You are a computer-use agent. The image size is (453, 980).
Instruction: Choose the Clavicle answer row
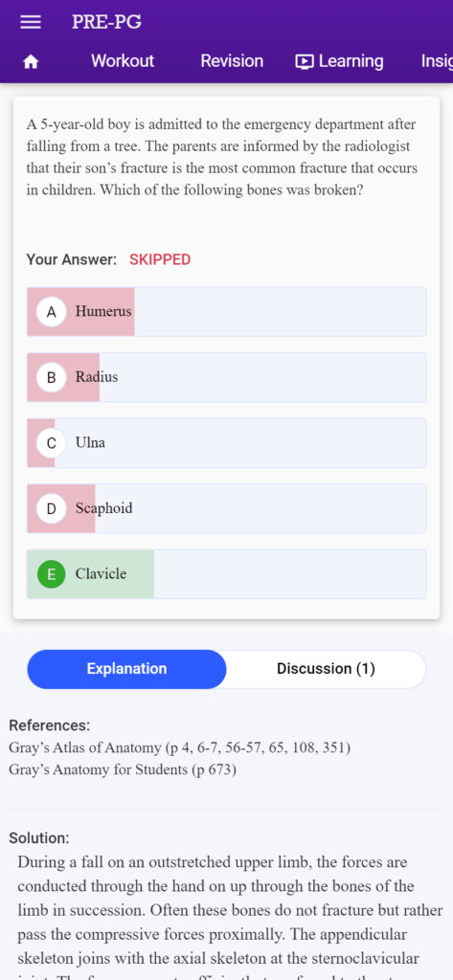point(226,574)
